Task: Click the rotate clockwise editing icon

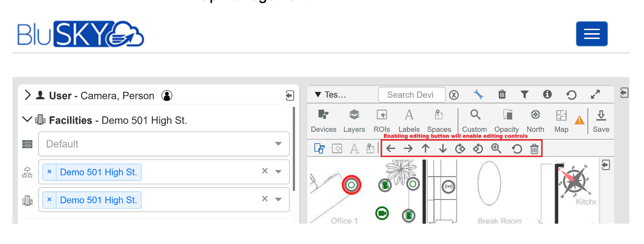Action: [x=460, y=149]
